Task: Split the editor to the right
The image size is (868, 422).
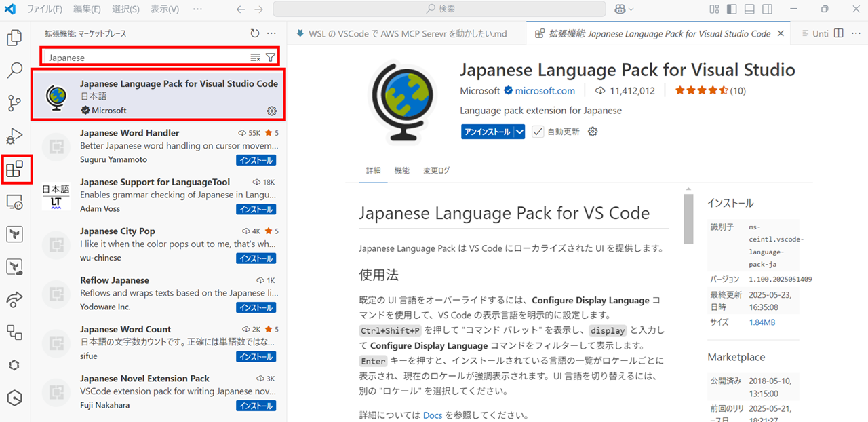Action: pos(839,33)
